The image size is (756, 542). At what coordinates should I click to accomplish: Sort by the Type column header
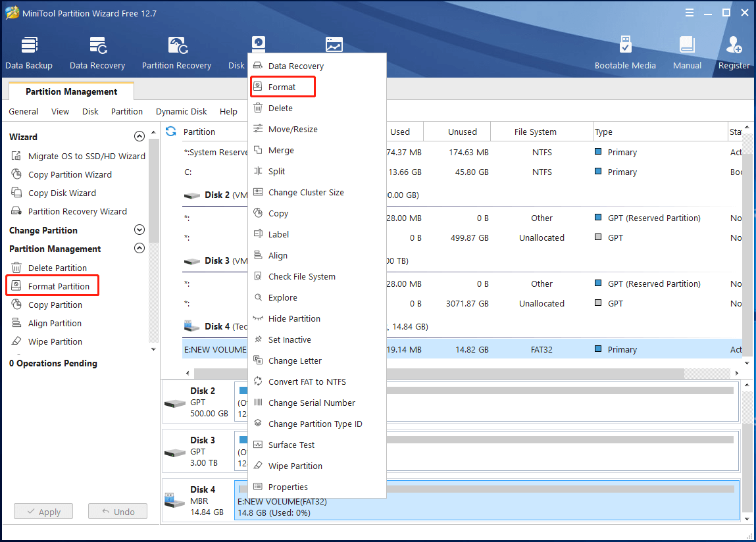click(660, 132)
